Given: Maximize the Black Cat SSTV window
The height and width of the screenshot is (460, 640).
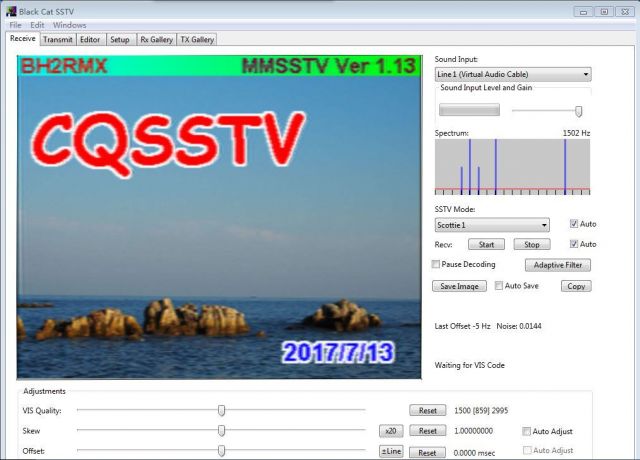Looking at the screenshot, I should click(x=604, y=12).
